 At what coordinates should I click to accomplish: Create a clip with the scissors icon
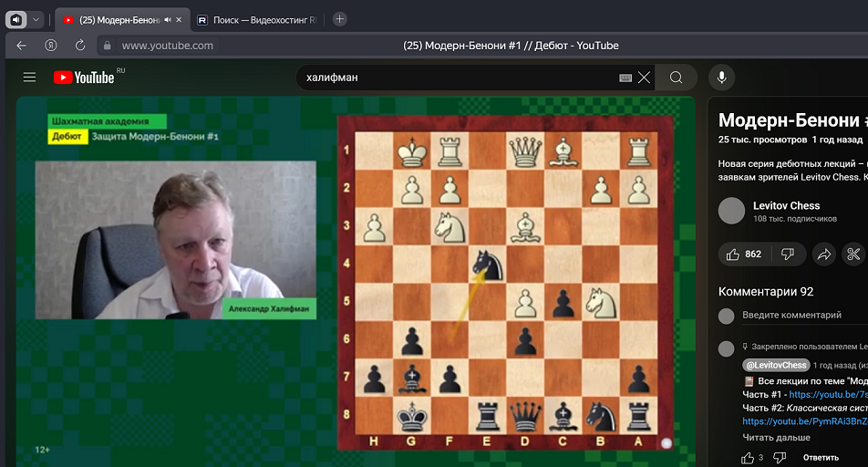(853, 254)
